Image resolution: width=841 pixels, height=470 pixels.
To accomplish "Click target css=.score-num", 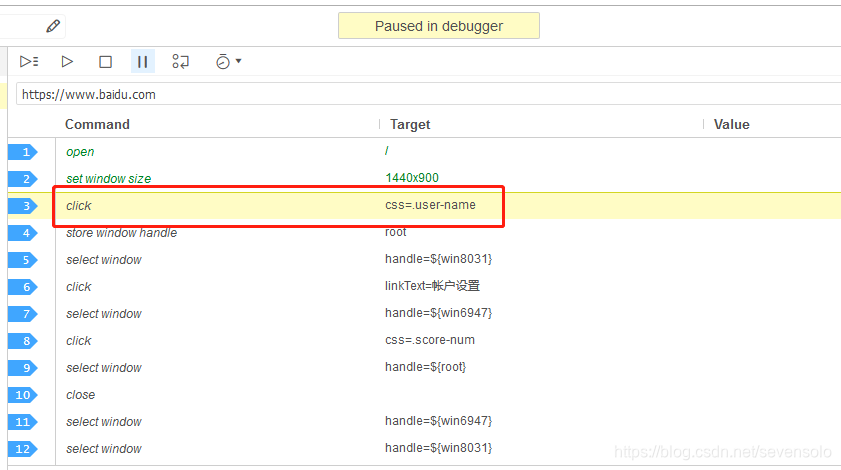I will [x=430, y=340].
